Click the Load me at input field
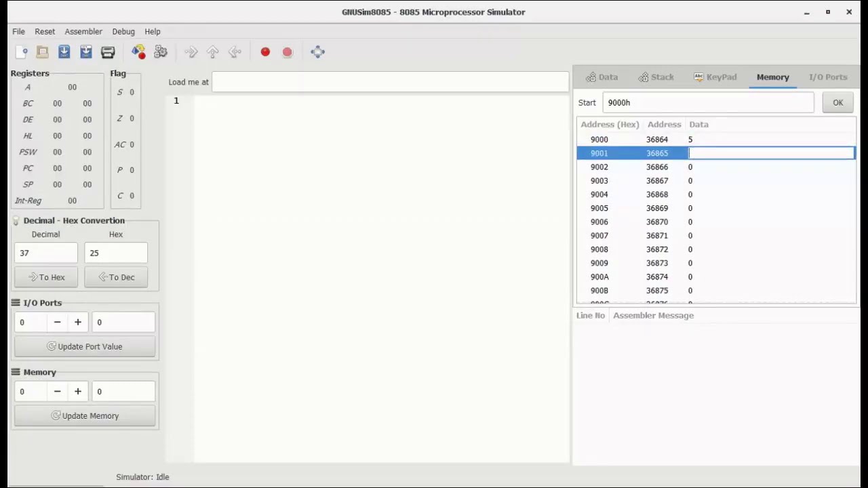The image size is (868, 488). pos(390,82)
